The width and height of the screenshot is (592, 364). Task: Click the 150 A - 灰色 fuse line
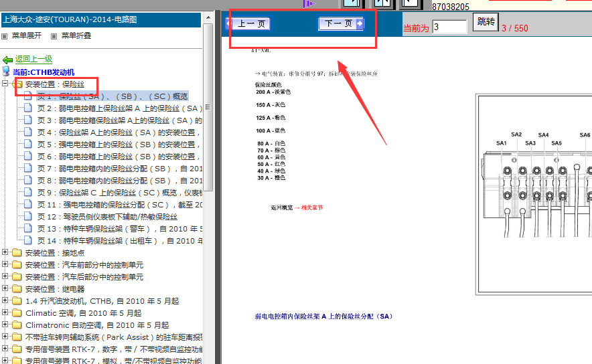point(271,105)
